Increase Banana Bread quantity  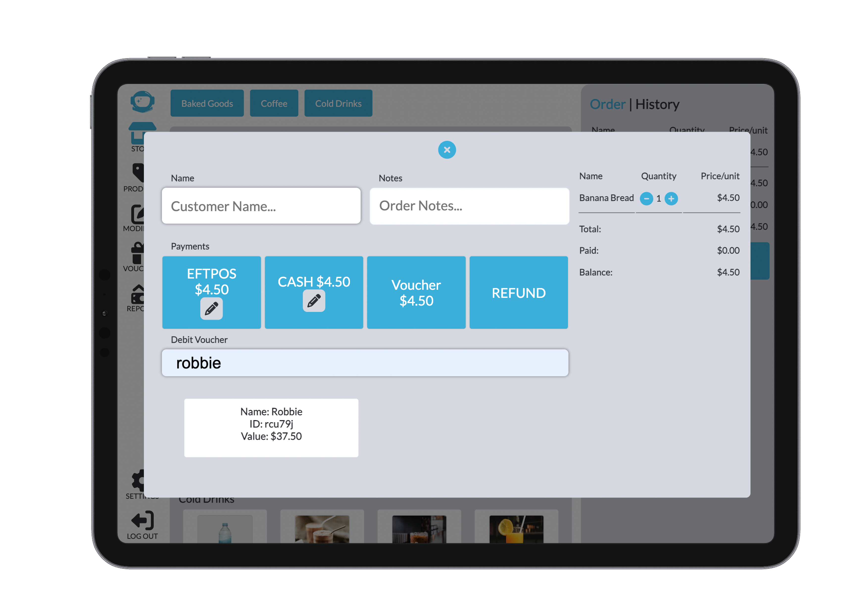[671, 199]
